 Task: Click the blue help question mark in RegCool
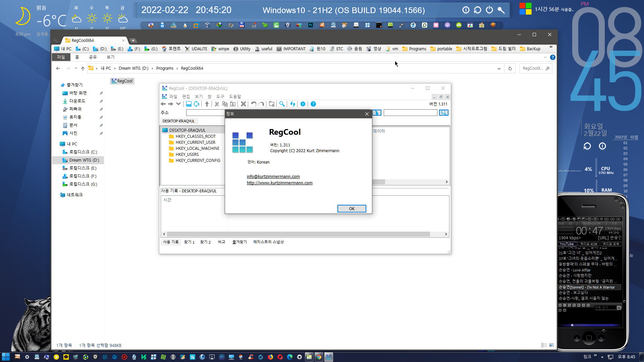click(x=313, y=104)
